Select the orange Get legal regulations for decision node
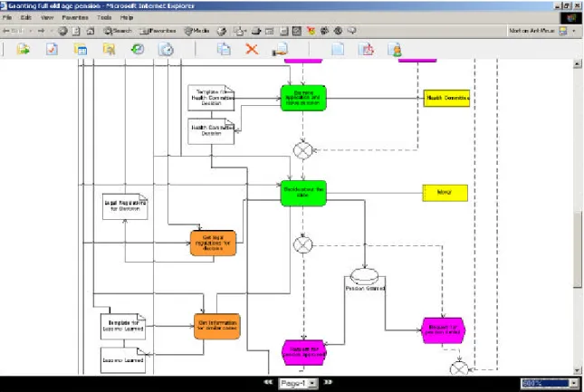Image resolution: width=584 pixels, height=392 pixels. pyautogui.click(x=213, y=244)
